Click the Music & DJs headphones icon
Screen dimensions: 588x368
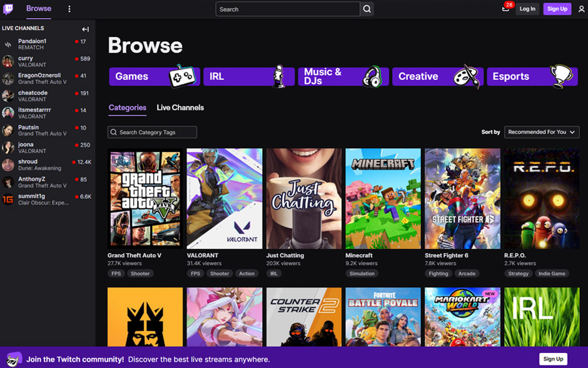click(372, 77)
